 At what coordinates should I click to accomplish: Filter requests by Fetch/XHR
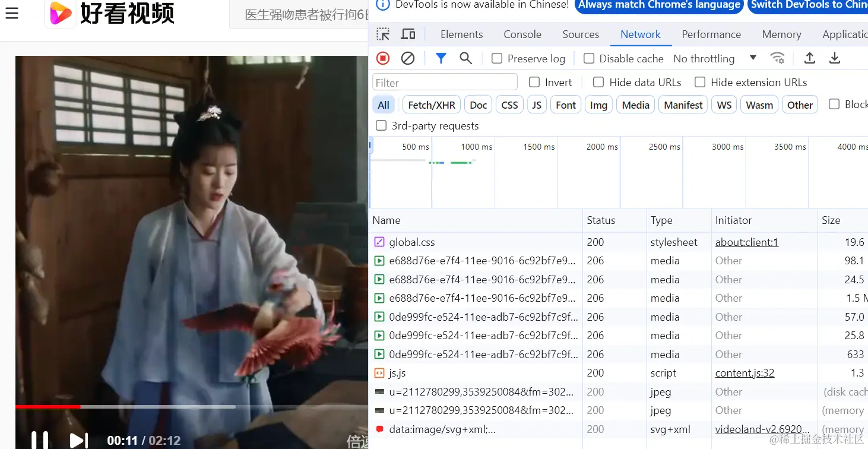(432, 105)
